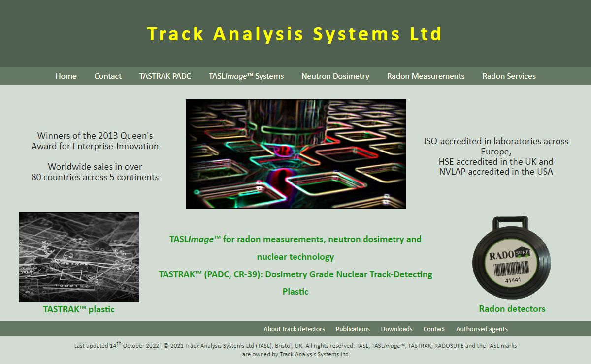The height and width of the screenshot is (364, 591).
Task: Open the Contact link in the footer bar
Action: click(434, 329)
